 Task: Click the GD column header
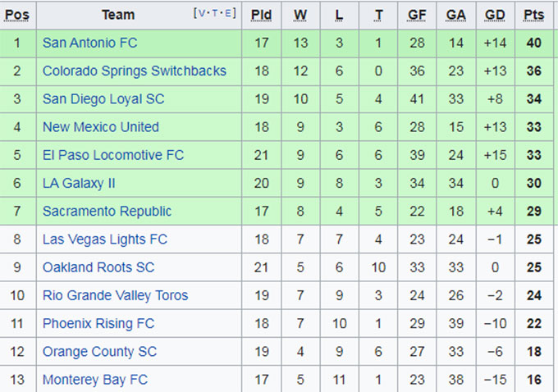point(495,15)
